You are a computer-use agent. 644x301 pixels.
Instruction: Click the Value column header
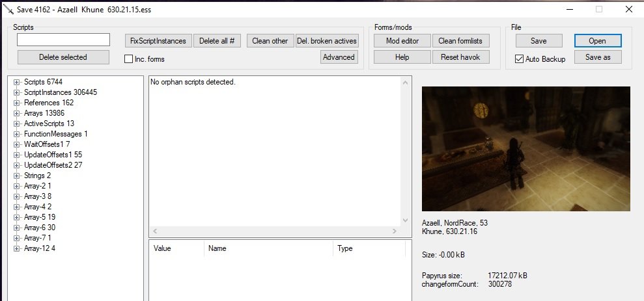[176, 248]
